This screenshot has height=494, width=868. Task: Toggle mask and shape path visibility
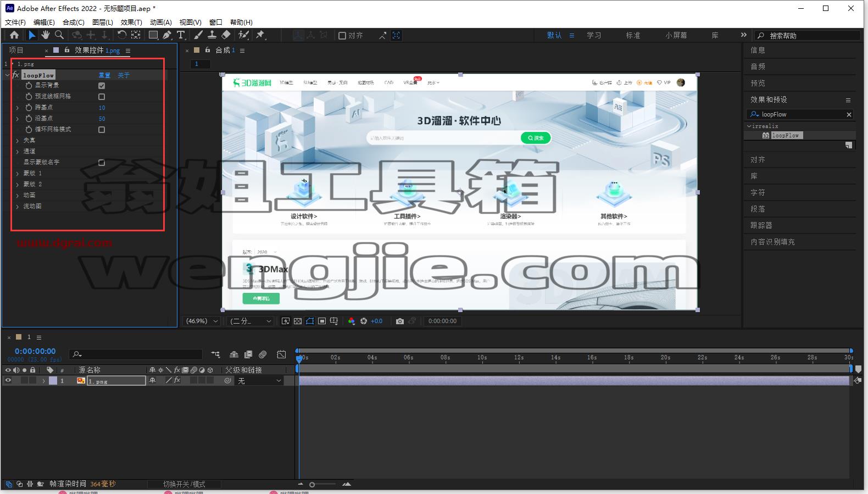(310, 321)
